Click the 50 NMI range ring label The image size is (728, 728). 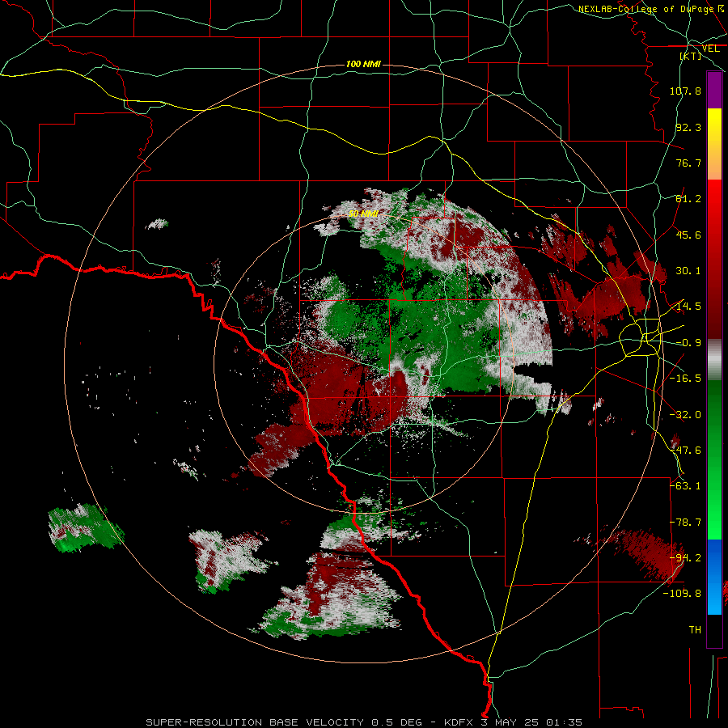click(363, 214)
